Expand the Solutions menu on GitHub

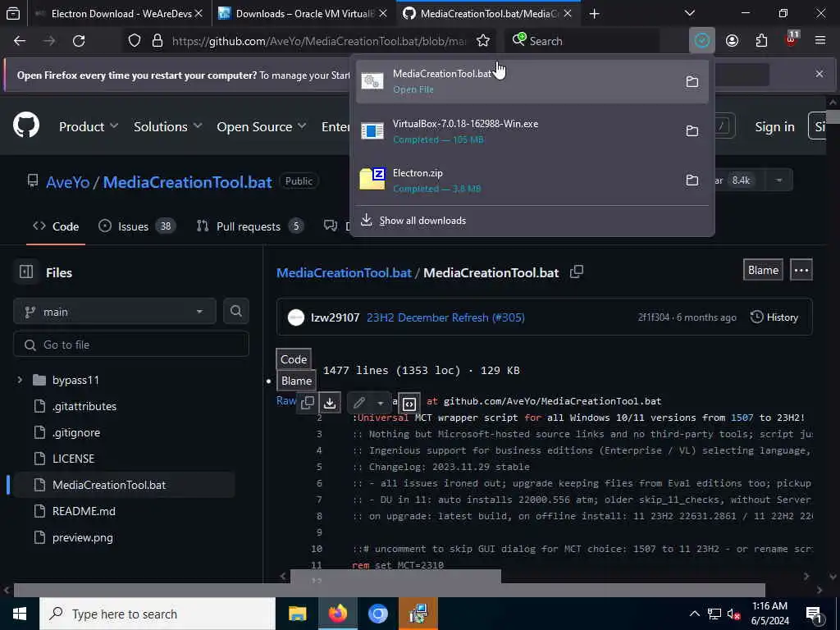point(167,127)
